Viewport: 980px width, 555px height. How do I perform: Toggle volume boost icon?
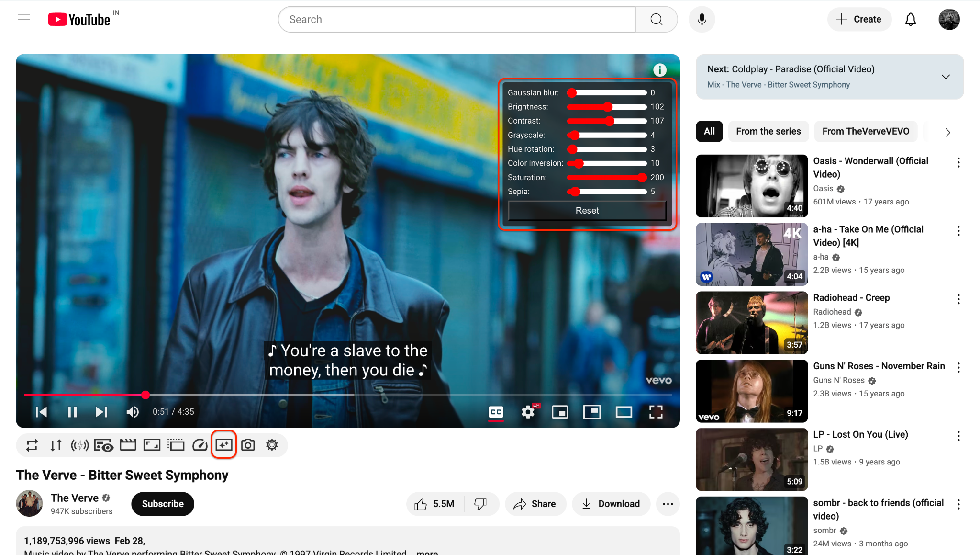79,445
